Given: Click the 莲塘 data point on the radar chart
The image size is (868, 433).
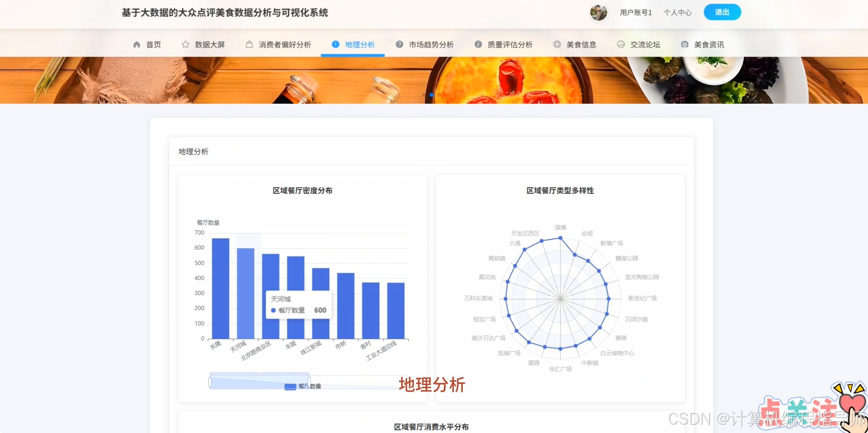Looking at the screenshot, I should tap(560, 238).
